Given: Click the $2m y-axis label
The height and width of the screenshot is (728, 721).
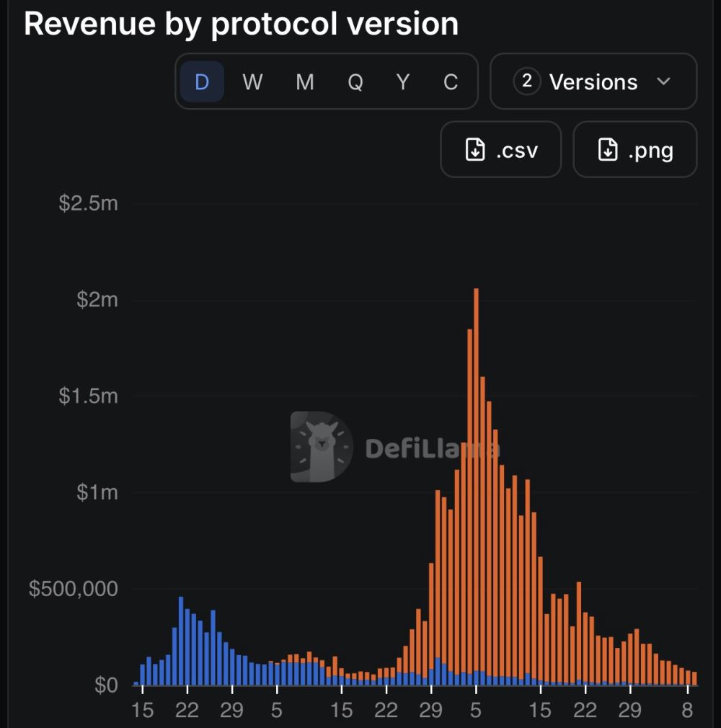Looking at the screenshot, I should [97, 300].
